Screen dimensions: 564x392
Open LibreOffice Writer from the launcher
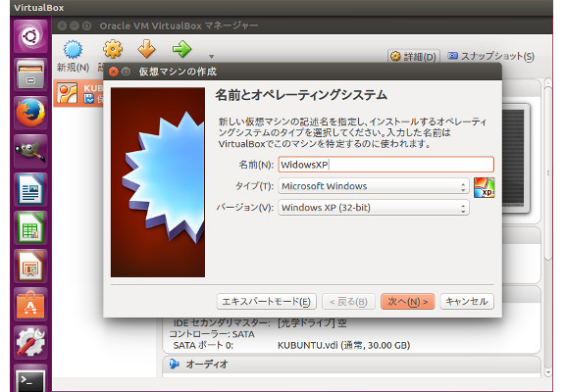(30, 189)
